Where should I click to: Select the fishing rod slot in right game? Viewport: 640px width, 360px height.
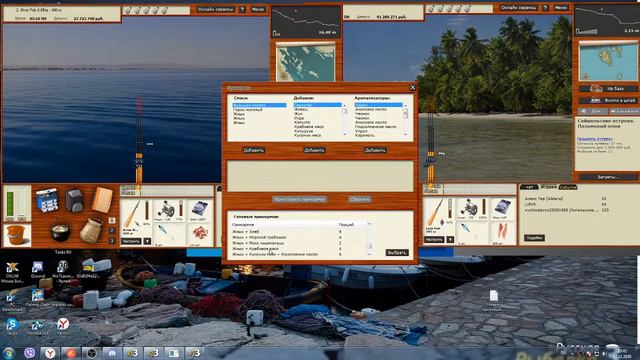click(438, 216)
